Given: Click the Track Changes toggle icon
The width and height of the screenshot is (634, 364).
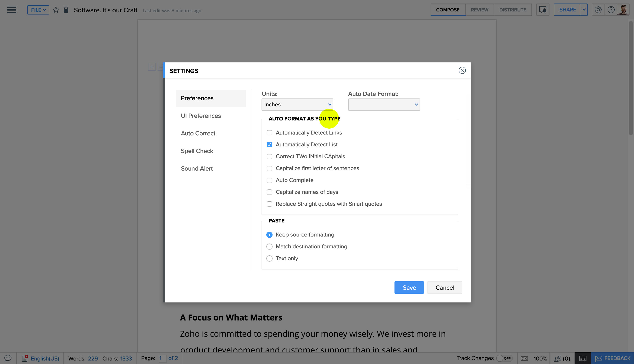Looking at the screenshot, I should (x=503, y=358).
